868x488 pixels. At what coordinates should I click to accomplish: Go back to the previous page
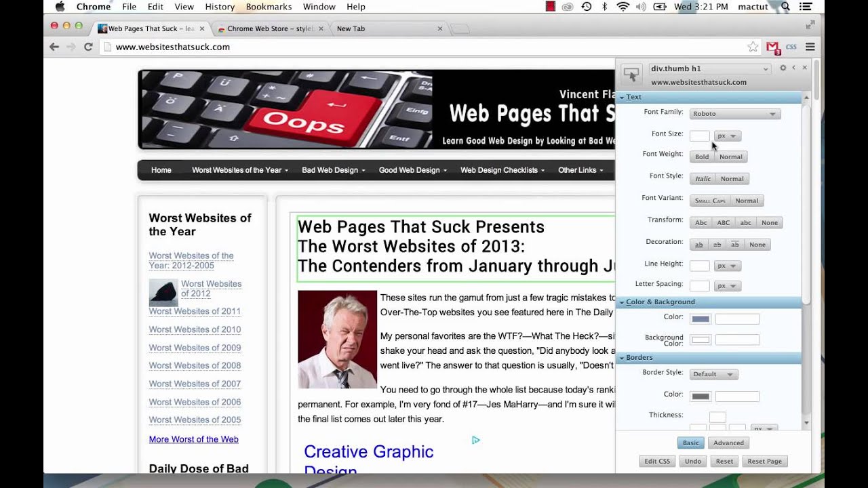(54, 47)
